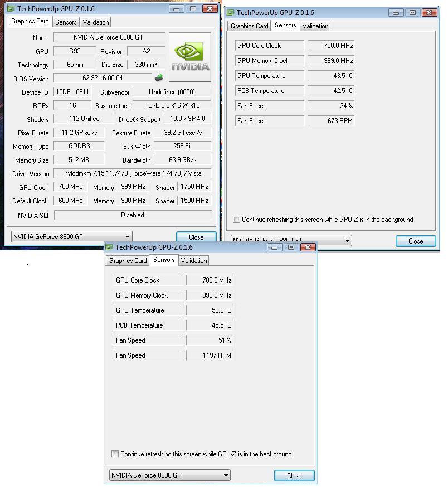
Task: Click GPU-Z app icon in bottom window title
Action: 109,247
